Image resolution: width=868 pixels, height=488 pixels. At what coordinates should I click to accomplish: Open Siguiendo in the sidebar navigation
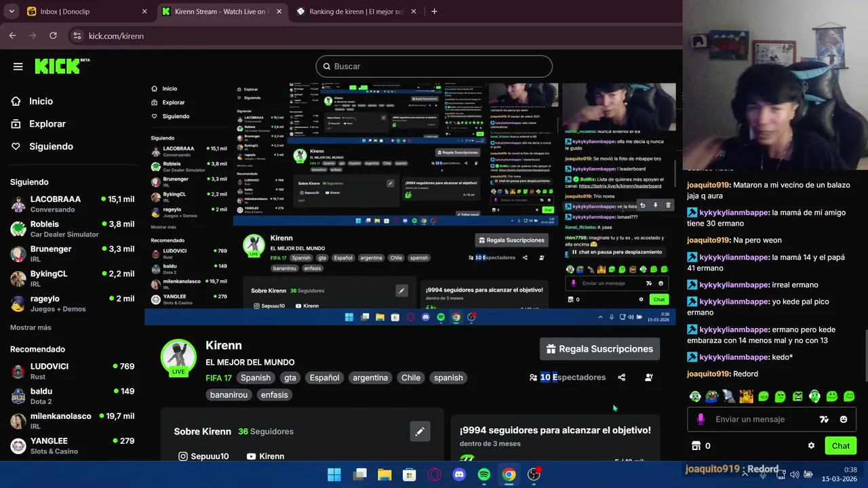[x=51, y=146]
